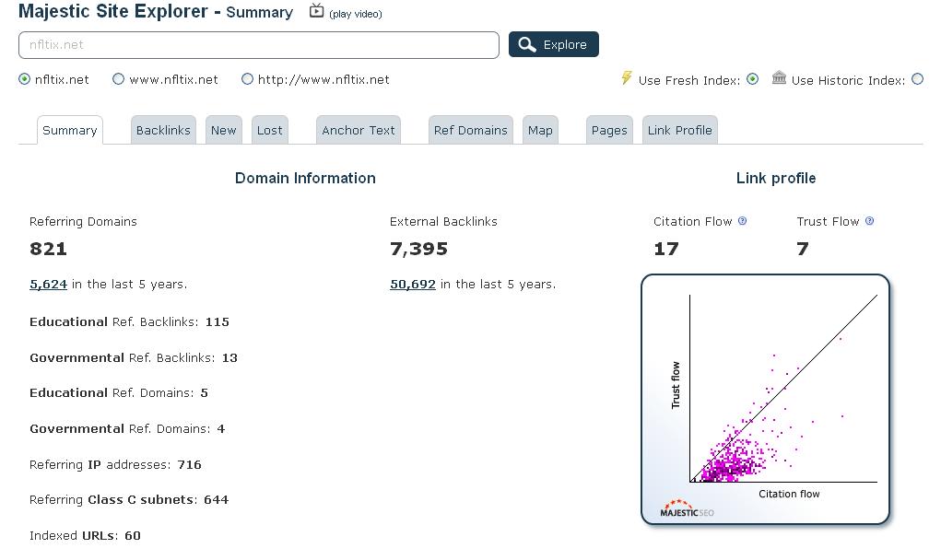Select the nfltix.net radio option
The image size is (941, 560).
[x=24, y=79]
